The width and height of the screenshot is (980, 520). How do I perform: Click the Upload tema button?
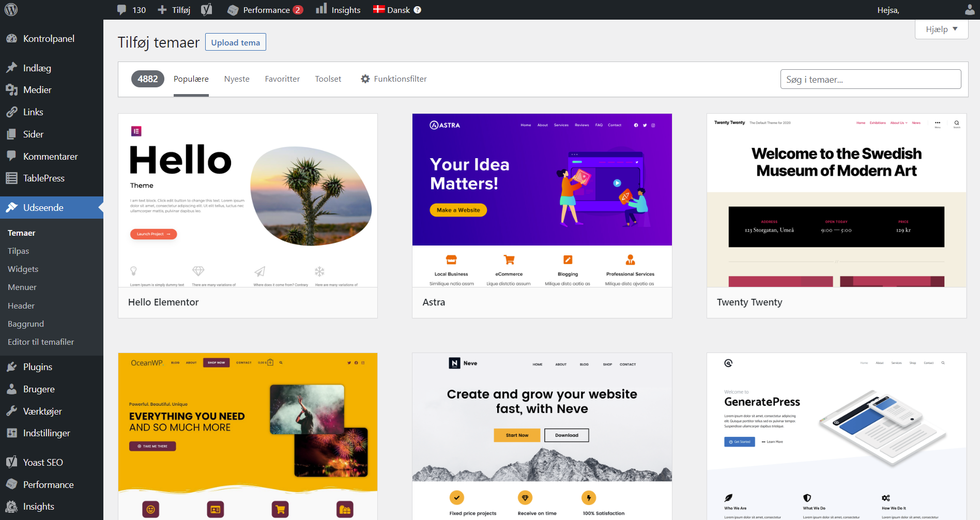(x=236, y=42)
